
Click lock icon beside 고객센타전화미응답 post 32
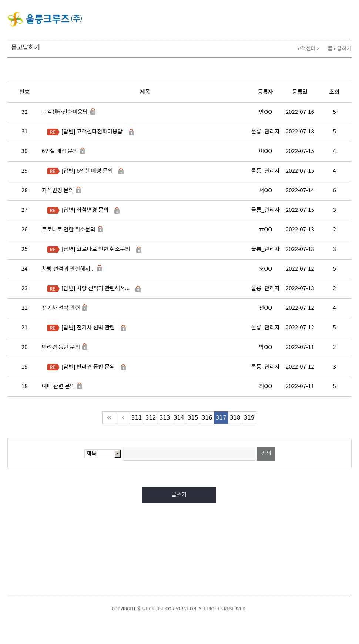coord(93,112)
